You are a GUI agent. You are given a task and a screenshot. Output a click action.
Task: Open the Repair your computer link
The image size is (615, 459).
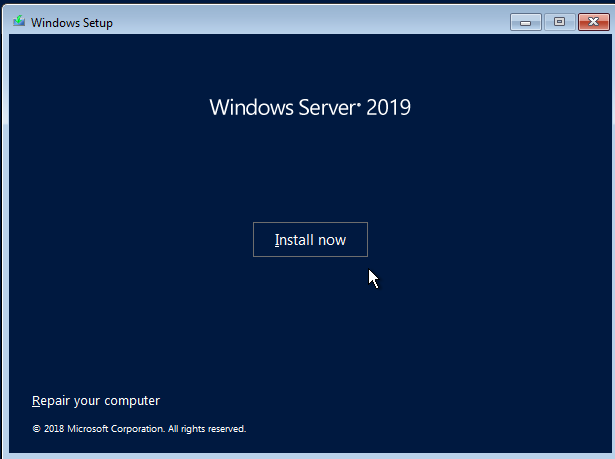96,401
